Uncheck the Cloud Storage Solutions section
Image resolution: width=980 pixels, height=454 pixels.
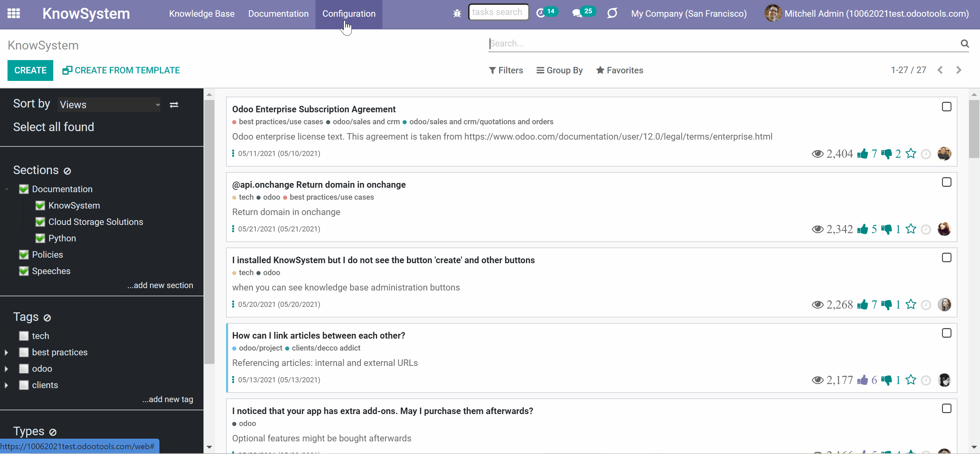[x=40, y=222]
